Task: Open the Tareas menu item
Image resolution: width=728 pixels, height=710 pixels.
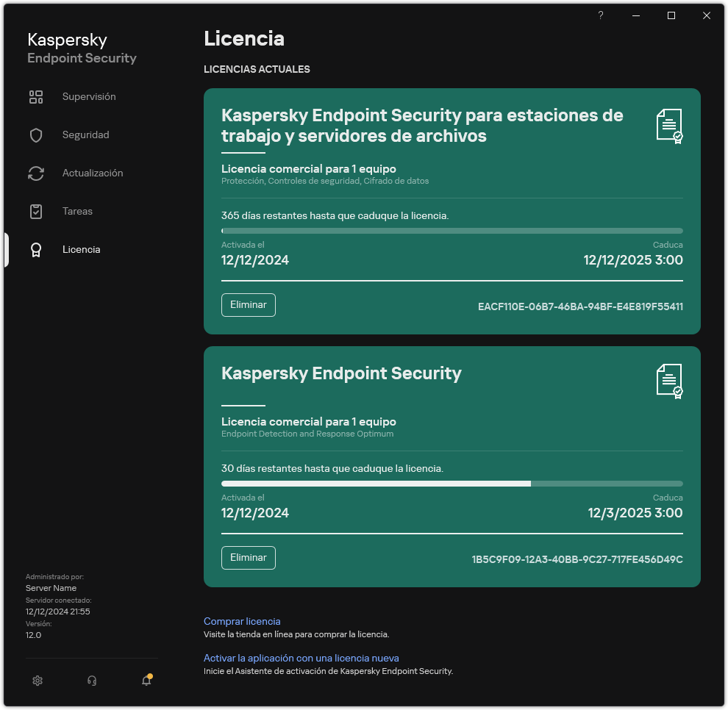Action: click(x=77, y=212)
